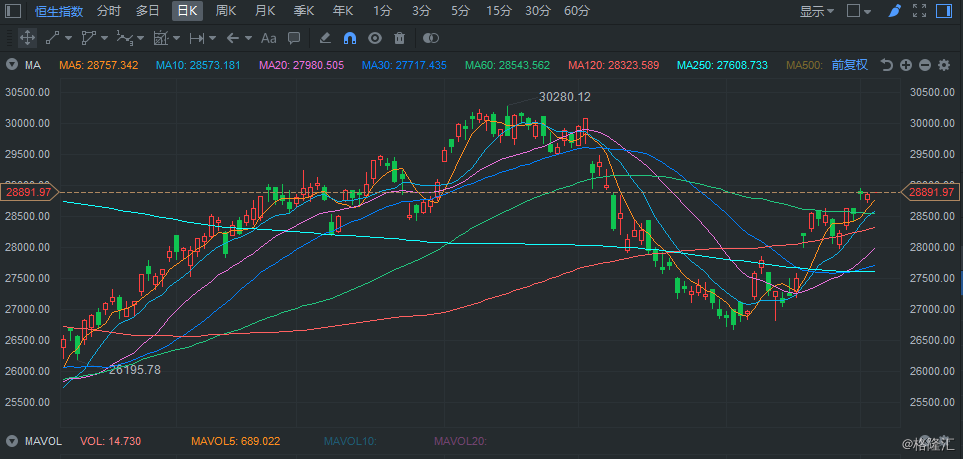Select the 15分 interval

[499, 10]
